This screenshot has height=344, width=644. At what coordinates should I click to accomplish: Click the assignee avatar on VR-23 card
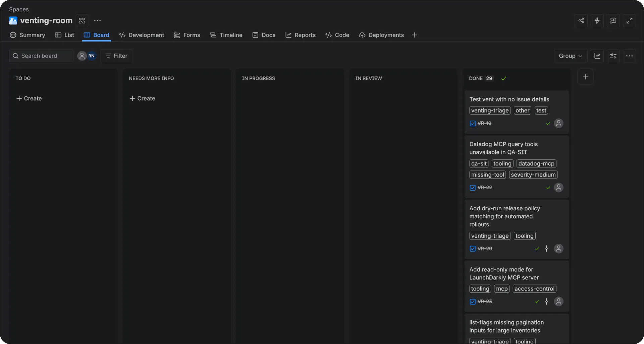(558, 301)
